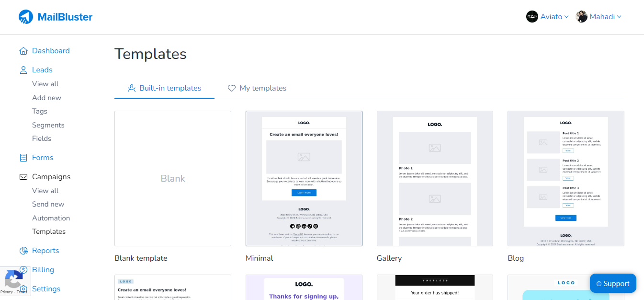This screenshot has width=644, height=300.
Task: Open the Mahadi user menu chevron
Action: [619, 16]
